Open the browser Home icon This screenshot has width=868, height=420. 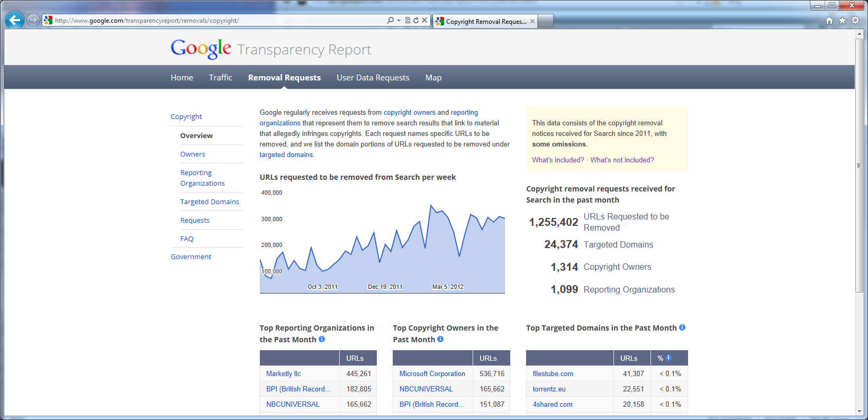coord(829,21)
